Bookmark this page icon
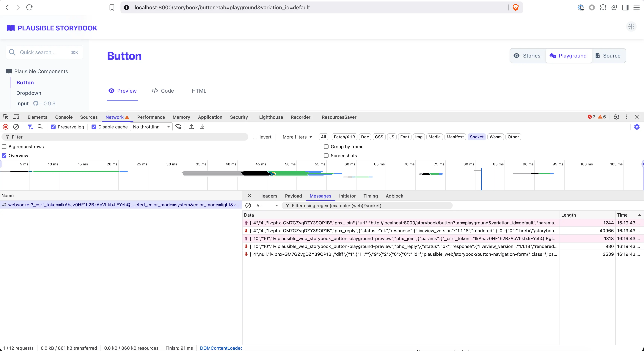Screen dimensions: 644x351 (112, 7)
